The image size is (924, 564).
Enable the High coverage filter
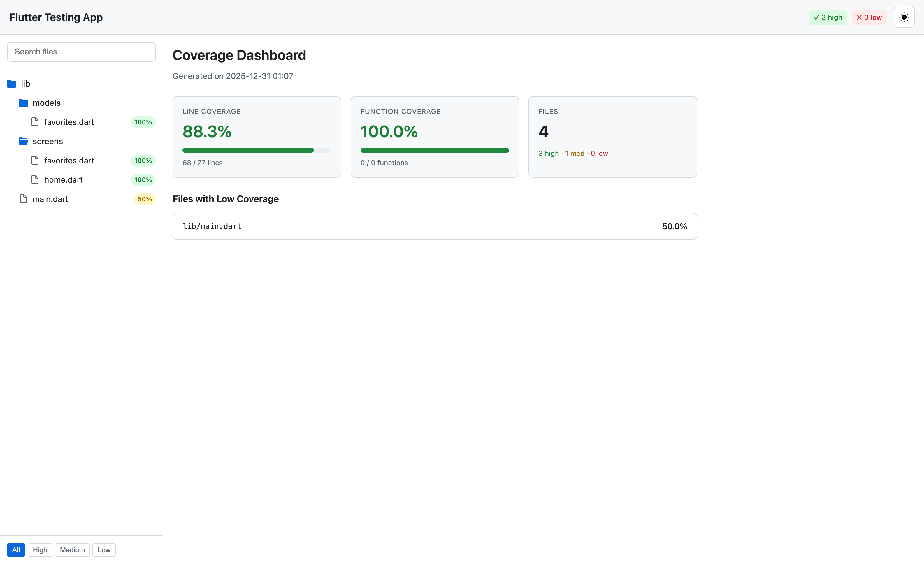(40, 550)
